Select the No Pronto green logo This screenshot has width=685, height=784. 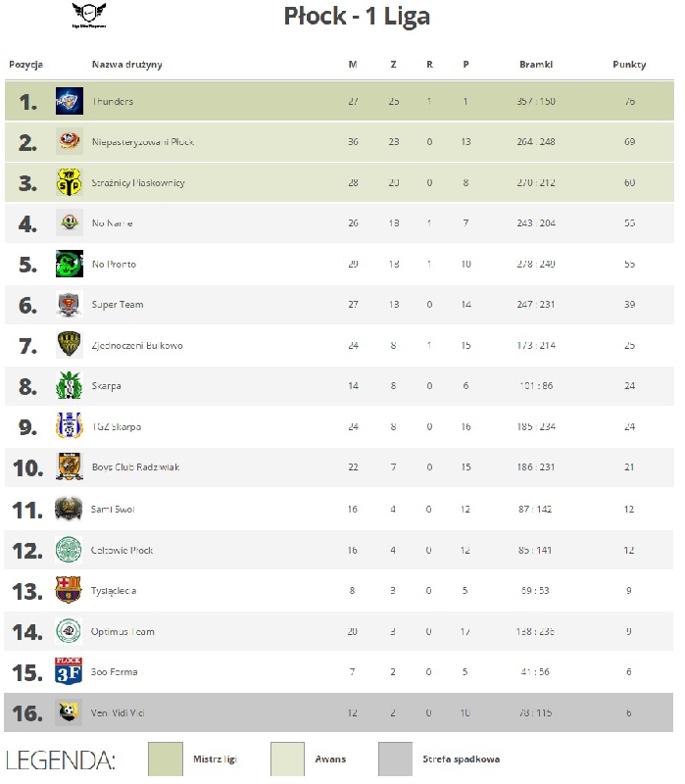pos(69,264)
